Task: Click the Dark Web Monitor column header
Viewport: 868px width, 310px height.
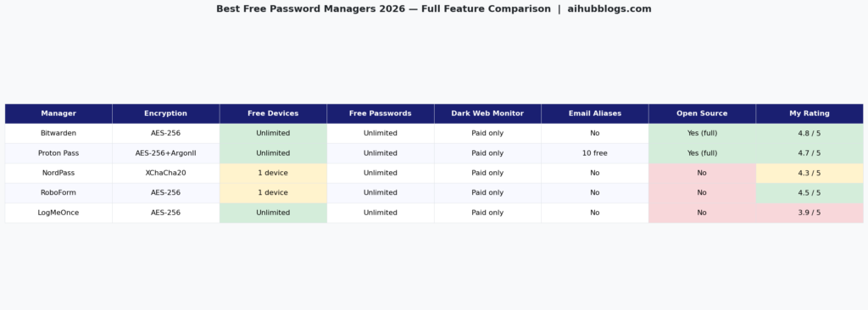Action: click(x=487, y=113)
